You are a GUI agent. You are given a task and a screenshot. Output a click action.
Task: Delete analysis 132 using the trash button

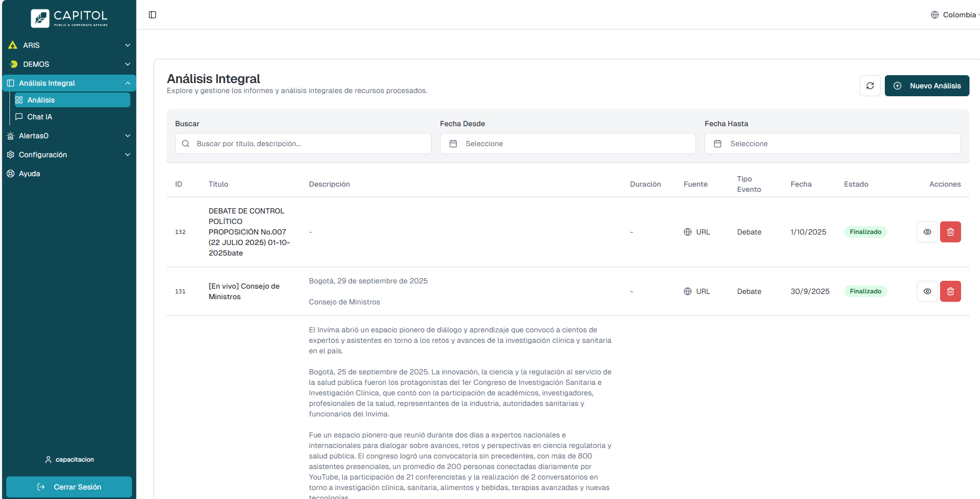[950, 231]
